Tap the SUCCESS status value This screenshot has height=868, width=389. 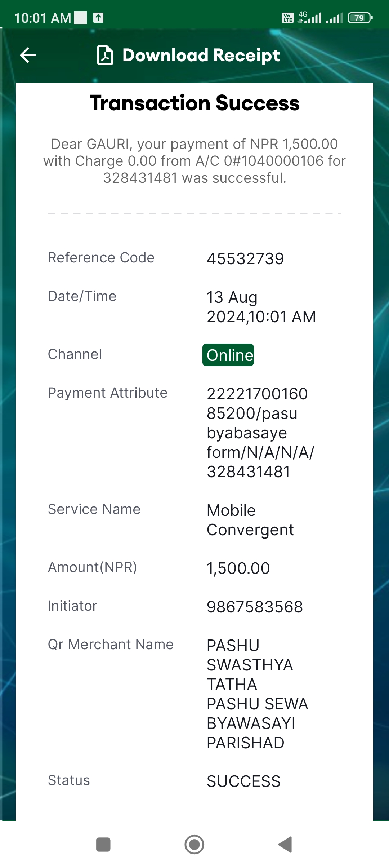tap(243, 781)
